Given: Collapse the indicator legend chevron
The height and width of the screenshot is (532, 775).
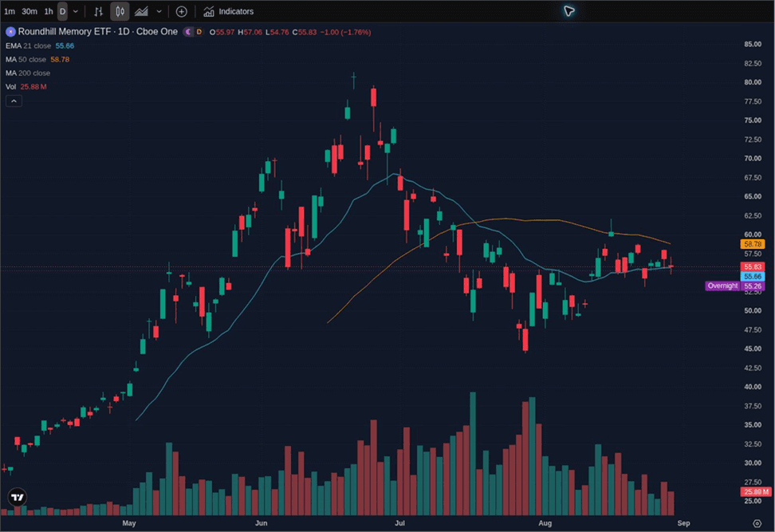Looking at the screenshot, I should tap(14, 101).
